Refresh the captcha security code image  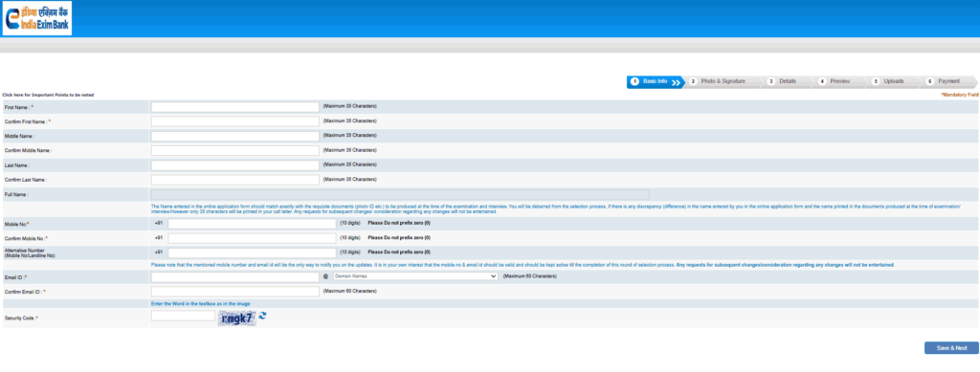point(262,316)
